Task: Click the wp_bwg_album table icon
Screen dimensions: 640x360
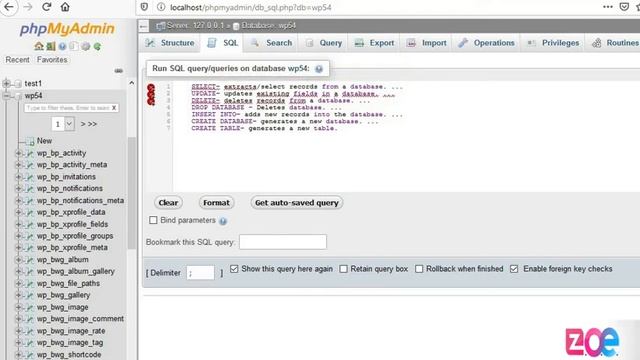Action: (30, 260)
